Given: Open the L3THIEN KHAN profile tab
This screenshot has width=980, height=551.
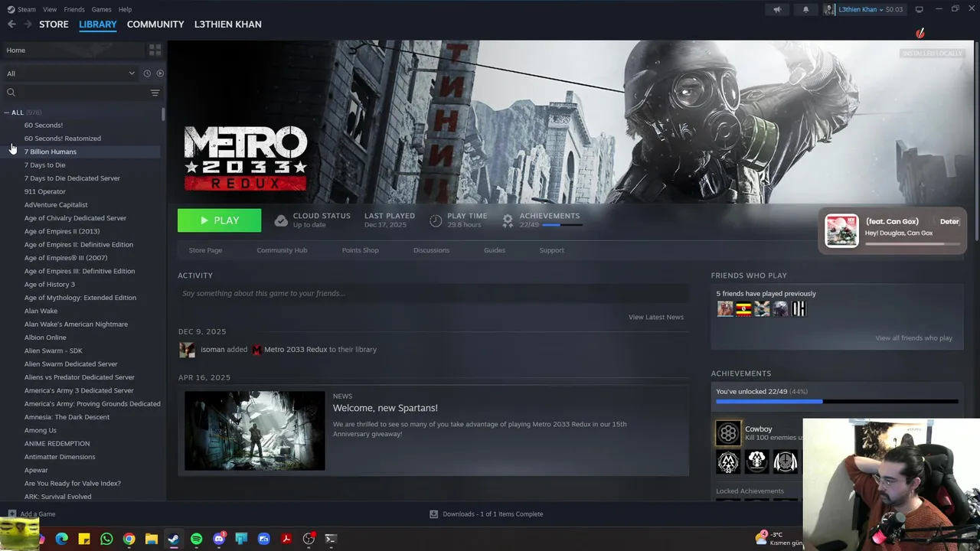Looking at the screenshot, I should click(228, 24).
